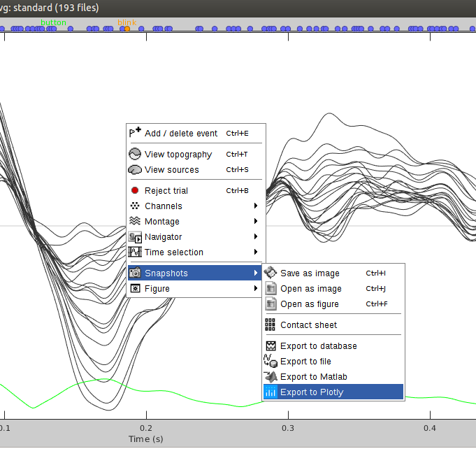
Task: Click the orange blink event marker
Action: coord(127,29)
